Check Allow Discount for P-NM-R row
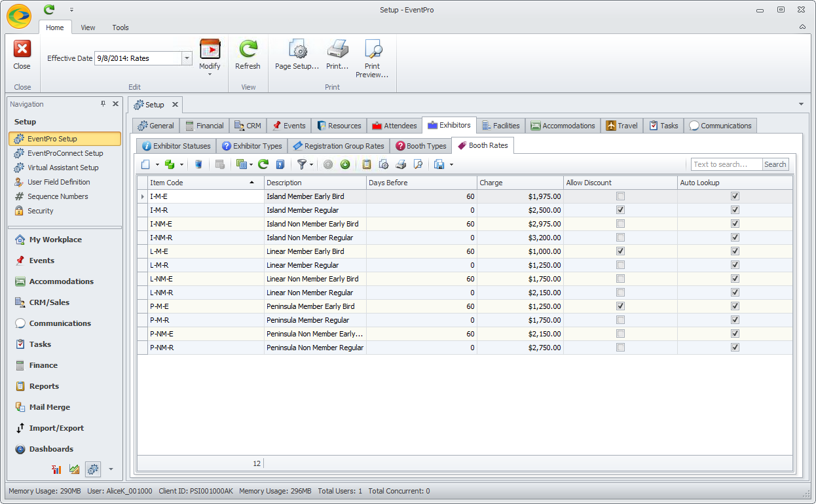This screenshot has height=504, width=816. pos(620,348)
